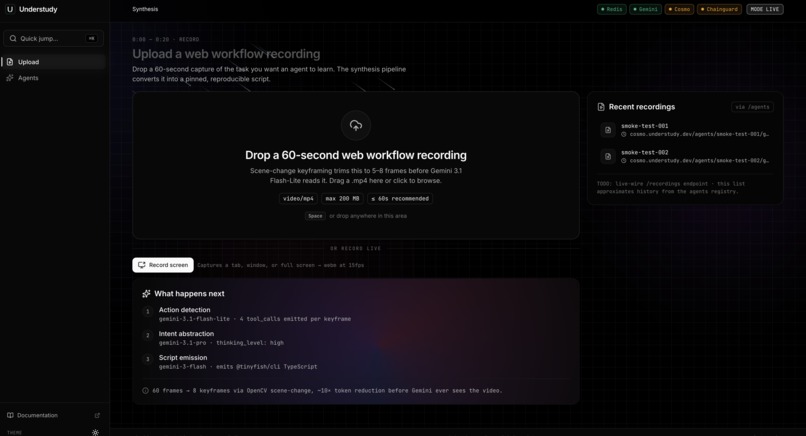
Task: Click the Chainguard status badge
Action: [x=719, y=9]
